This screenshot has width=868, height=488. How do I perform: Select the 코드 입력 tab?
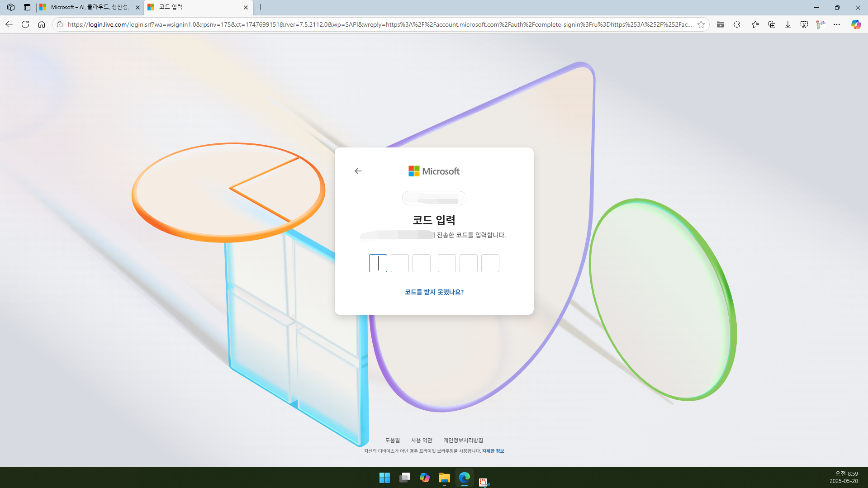pyautogui.click(x=198, y=7)
